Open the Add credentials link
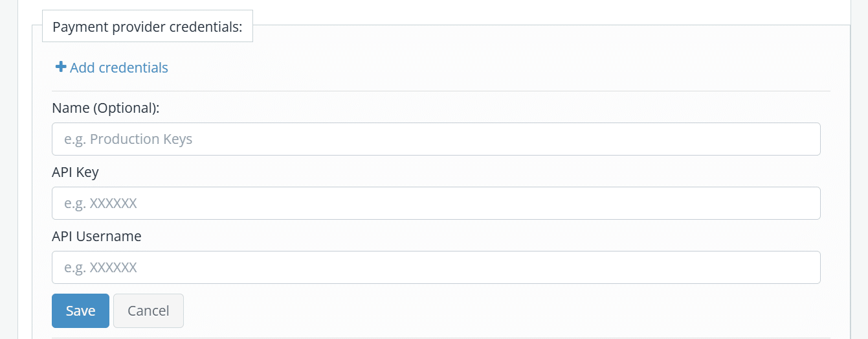The width and height of the screenshot is (868, 339). [112, 67]
